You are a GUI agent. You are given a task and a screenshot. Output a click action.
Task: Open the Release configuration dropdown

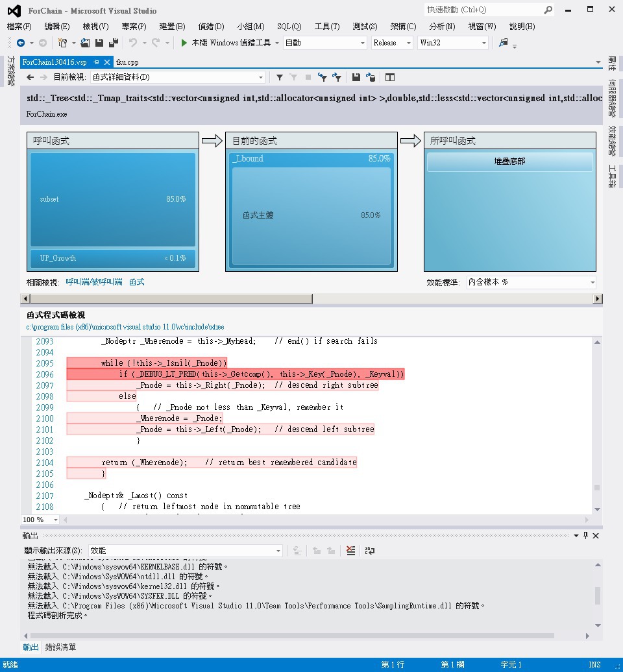click(392, 43)
